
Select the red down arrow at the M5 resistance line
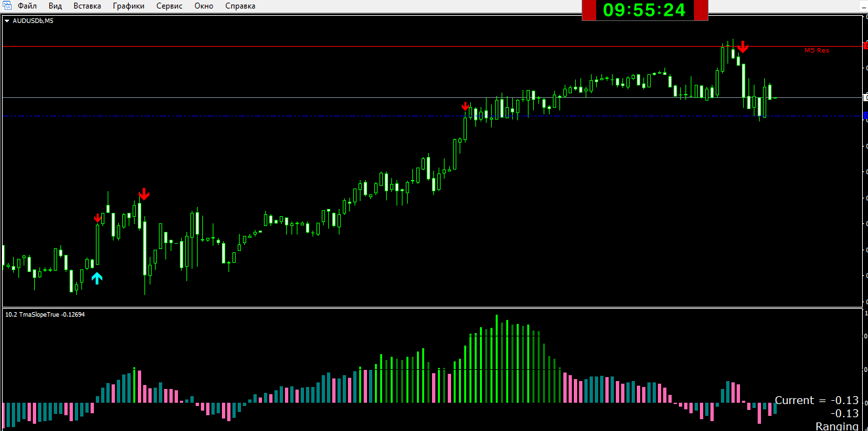743,47
